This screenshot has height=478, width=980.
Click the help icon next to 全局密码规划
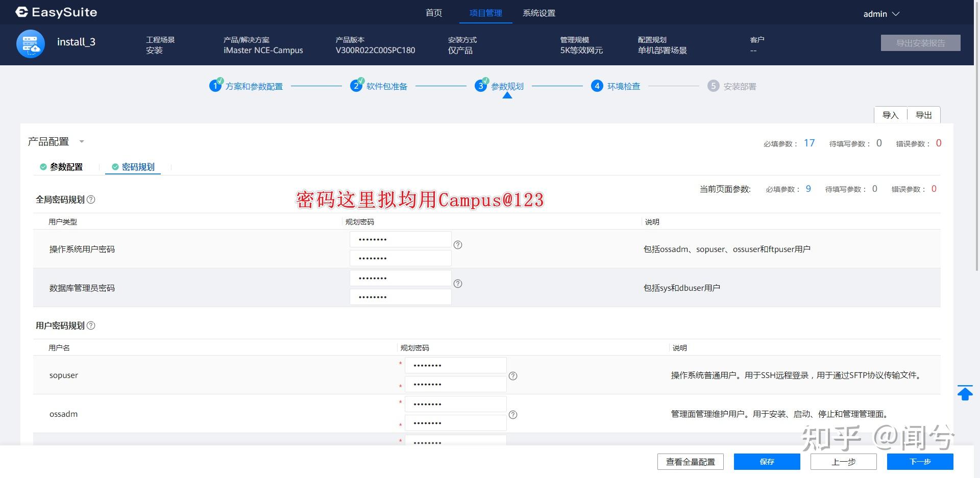(92, 200)
